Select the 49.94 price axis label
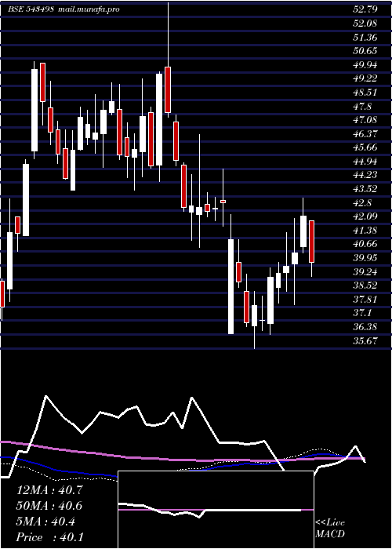Screen dimensions: 392x549 point(365,64)
